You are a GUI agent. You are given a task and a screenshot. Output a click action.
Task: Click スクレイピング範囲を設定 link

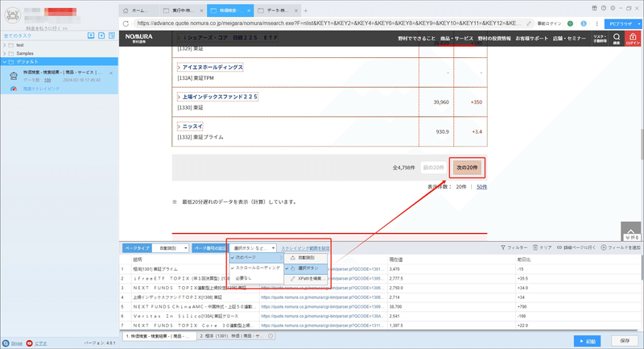[x=305, y=248]
